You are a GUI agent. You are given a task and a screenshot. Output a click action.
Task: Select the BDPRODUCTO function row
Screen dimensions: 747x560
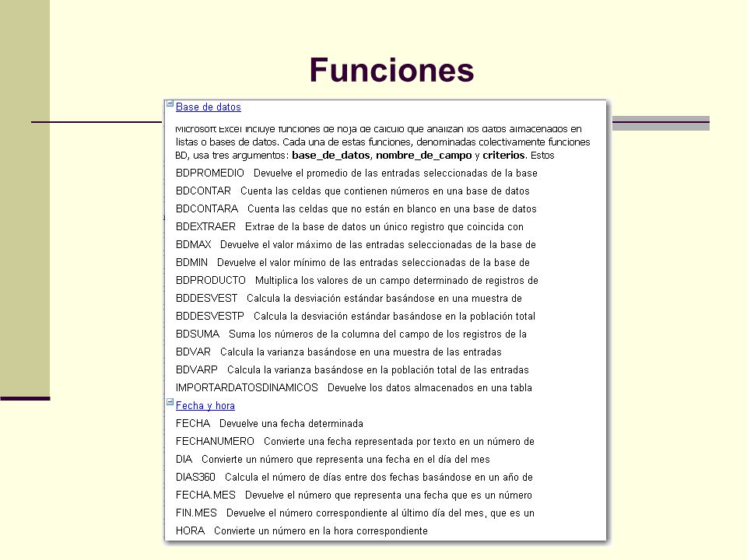(357, 280)
